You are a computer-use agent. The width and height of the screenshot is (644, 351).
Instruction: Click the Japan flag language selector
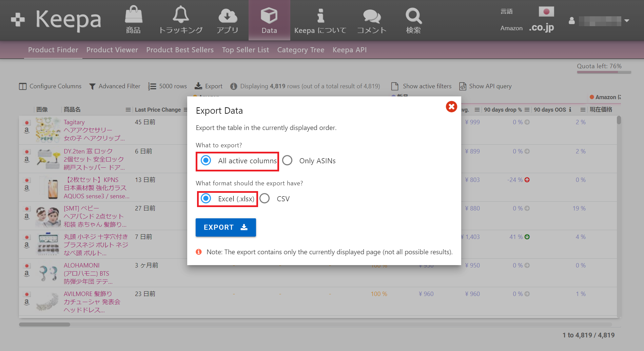click(546, 12)
